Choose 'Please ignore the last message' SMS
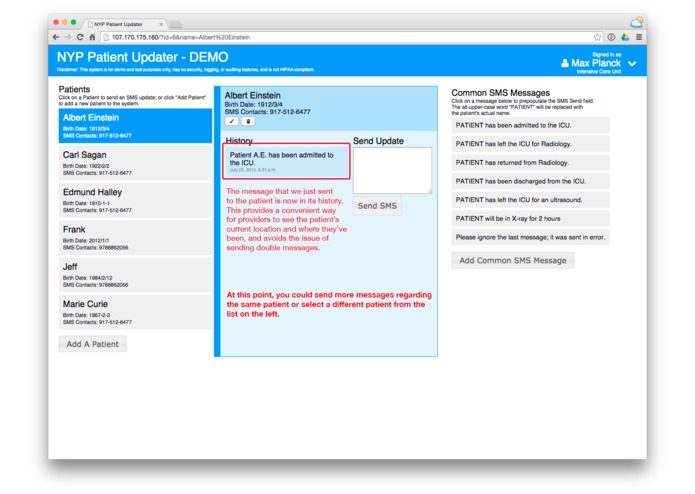 [531, 237]
